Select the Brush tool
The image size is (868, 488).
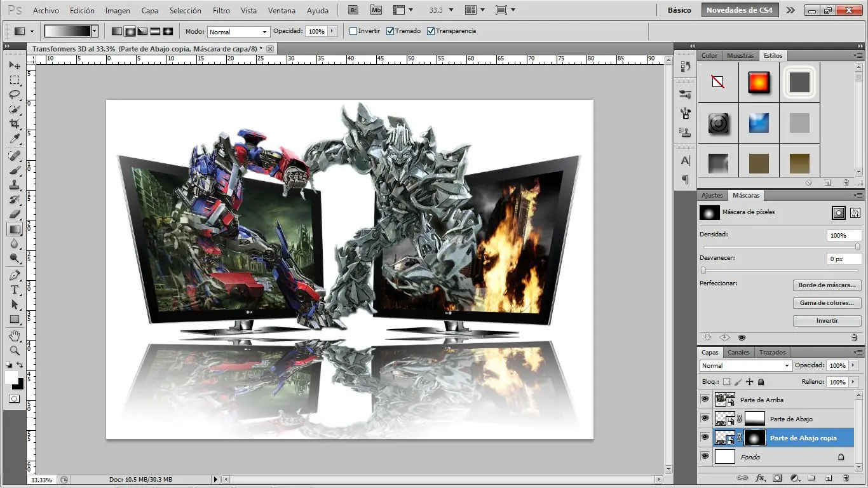pos(15,170)
